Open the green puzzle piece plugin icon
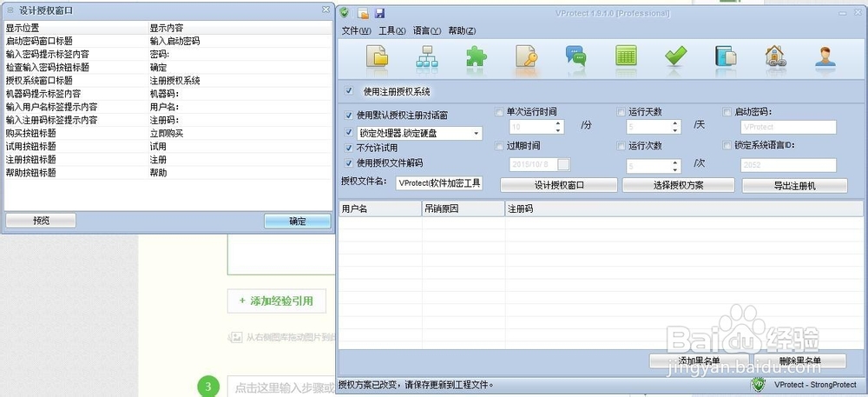Screen dimensions: 868x397 coord(476,56)
